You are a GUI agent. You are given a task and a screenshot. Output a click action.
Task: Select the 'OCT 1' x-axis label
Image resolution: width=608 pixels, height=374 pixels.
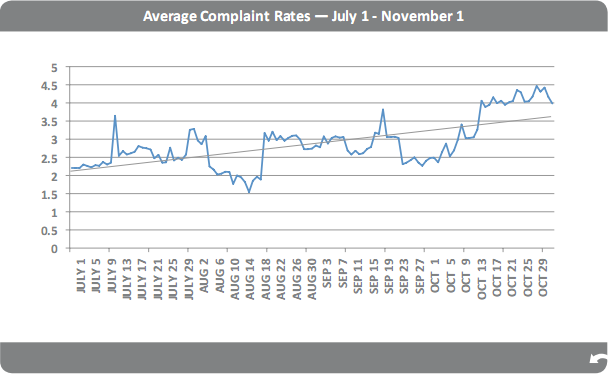435,275
